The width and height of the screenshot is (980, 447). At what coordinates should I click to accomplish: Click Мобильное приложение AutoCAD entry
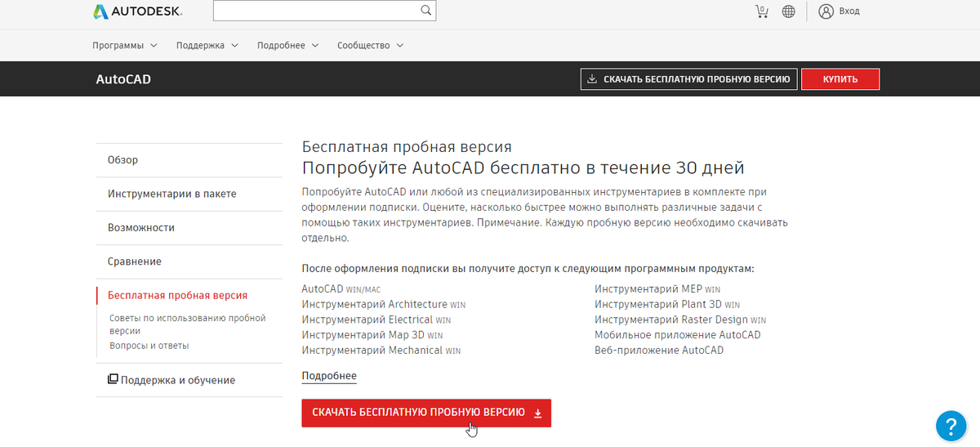678,335
